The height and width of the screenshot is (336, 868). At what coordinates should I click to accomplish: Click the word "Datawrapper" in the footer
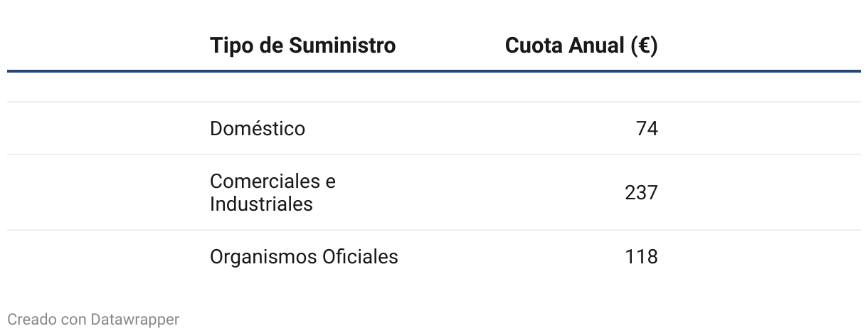coord(135,320)
